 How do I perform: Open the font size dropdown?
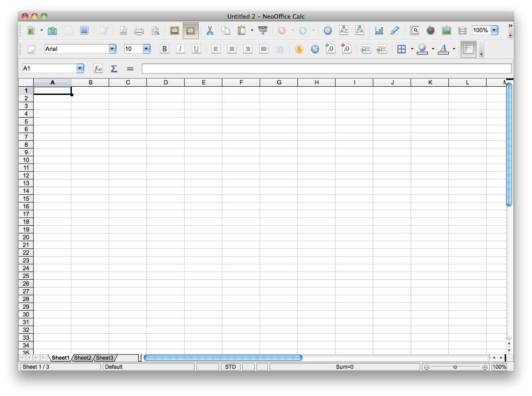pos(146,49)
